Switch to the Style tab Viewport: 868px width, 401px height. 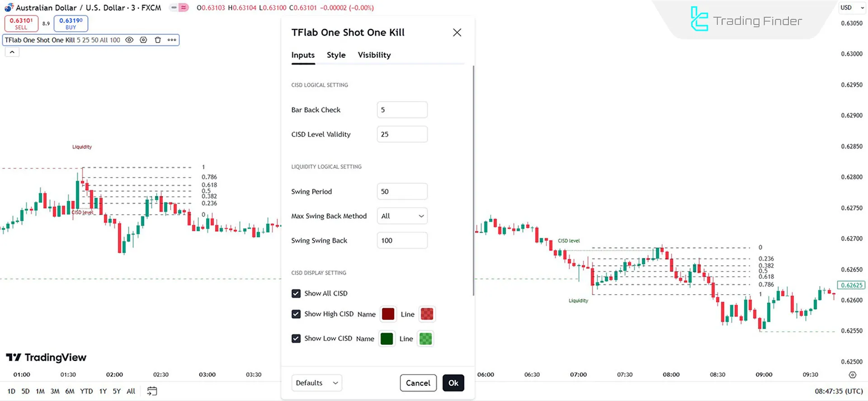coord(336,55)
